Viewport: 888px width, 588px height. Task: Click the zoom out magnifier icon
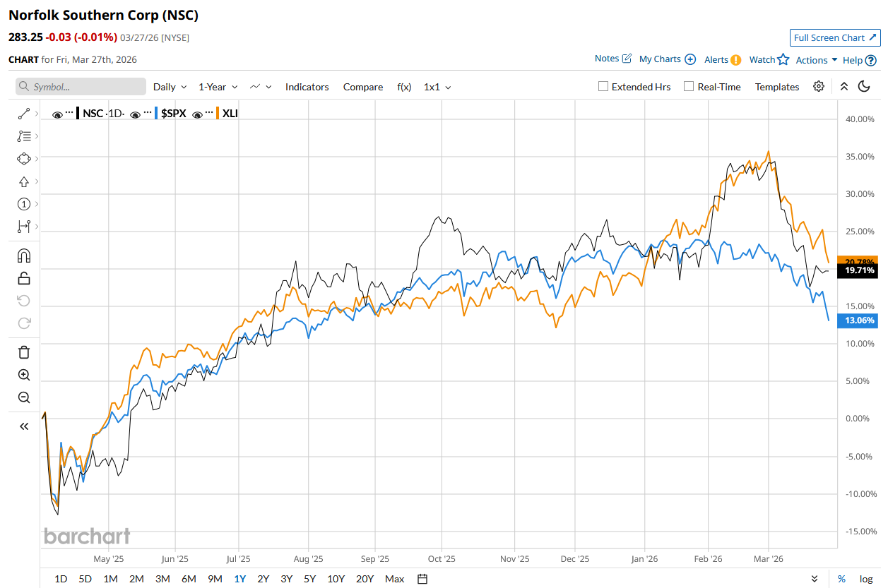point(24,397)
